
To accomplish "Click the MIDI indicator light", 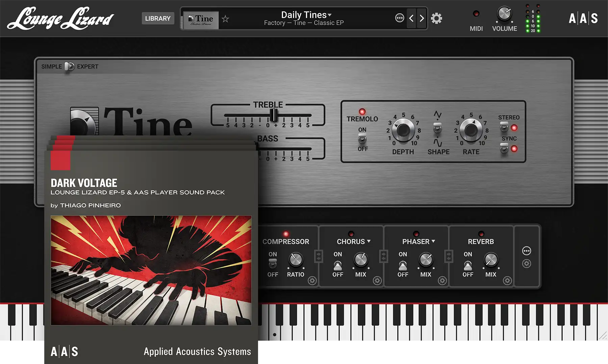I will (476, 14).
